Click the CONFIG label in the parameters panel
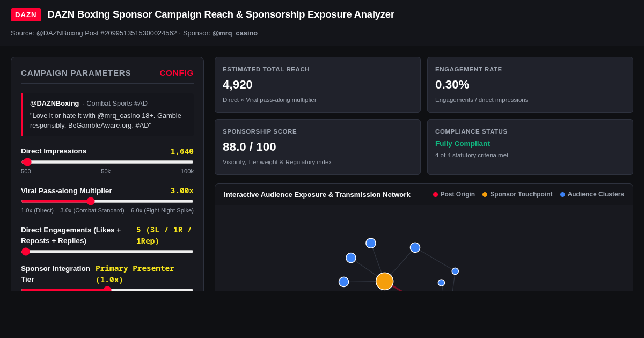 pyautogui.click(x=177, y=73)
